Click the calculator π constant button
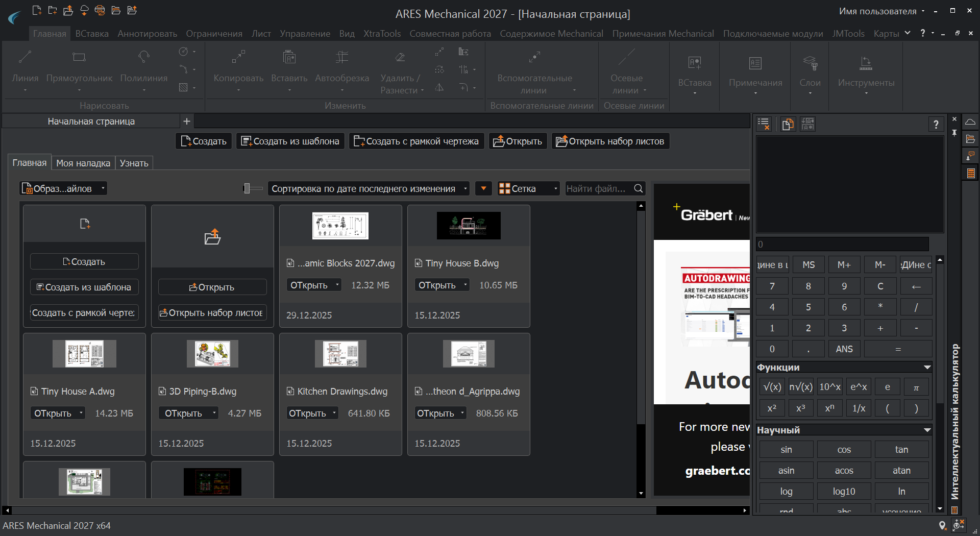Screen dimensions: 980x536 (916, 387)
